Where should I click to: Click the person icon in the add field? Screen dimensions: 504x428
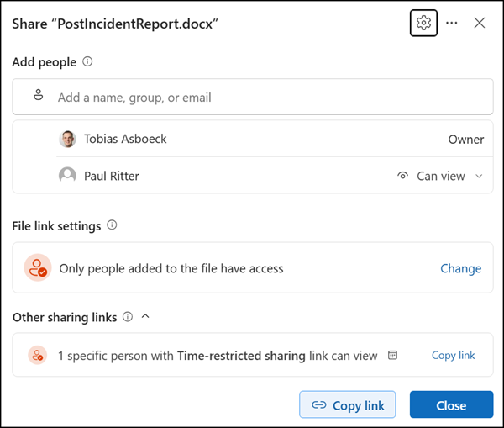coord(39,95)
